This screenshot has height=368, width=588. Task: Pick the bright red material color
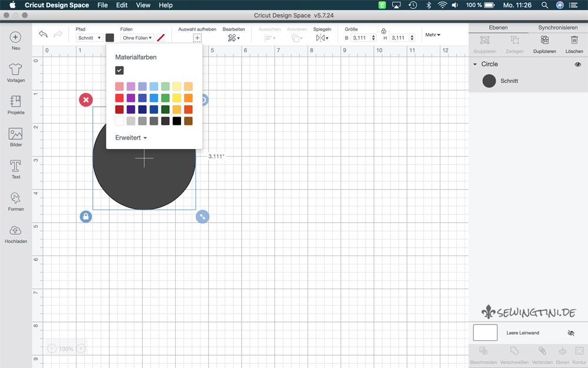119,98
